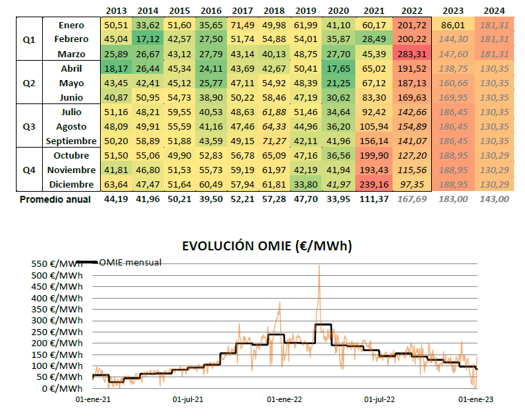Click the 550 €/MWh axis label
This screenshot has width=525, height=420.
[x=57, y=263]
